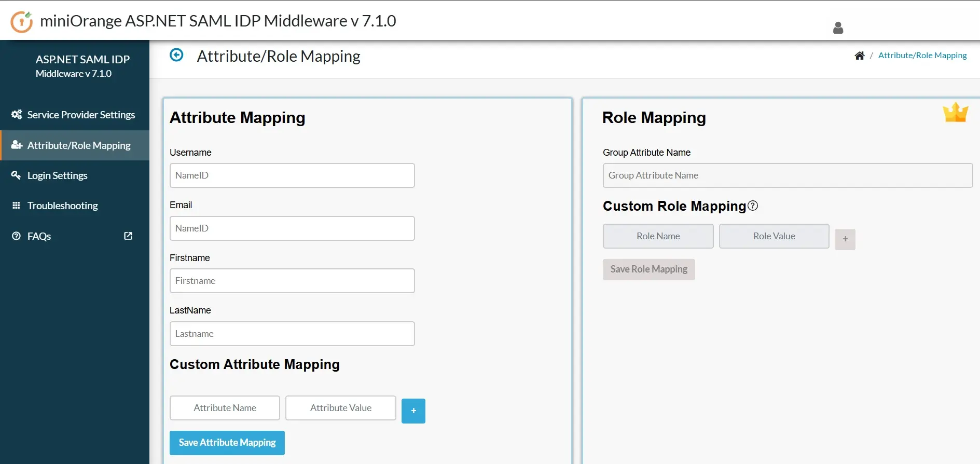Focus the Email NameID field

pos(292,228)
